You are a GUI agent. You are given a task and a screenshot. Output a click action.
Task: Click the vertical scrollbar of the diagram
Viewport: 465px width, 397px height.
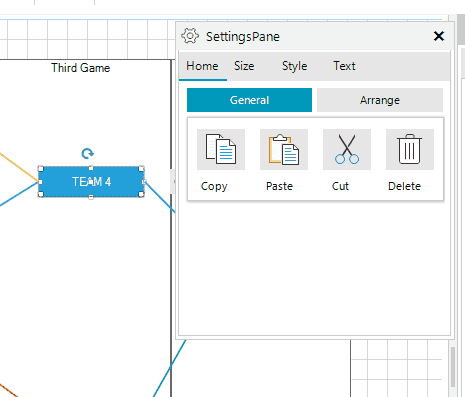(x=453, y=367)
